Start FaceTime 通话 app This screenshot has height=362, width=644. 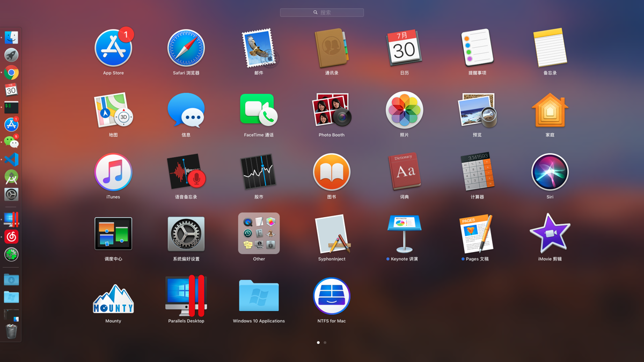coord(259,110)
